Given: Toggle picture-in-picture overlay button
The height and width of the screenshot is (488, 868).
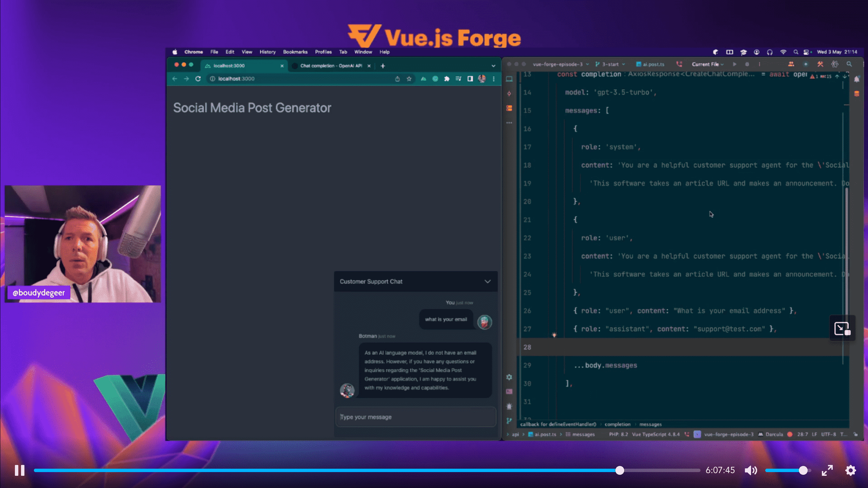Looking at the screenshot, I should point(842,329).
